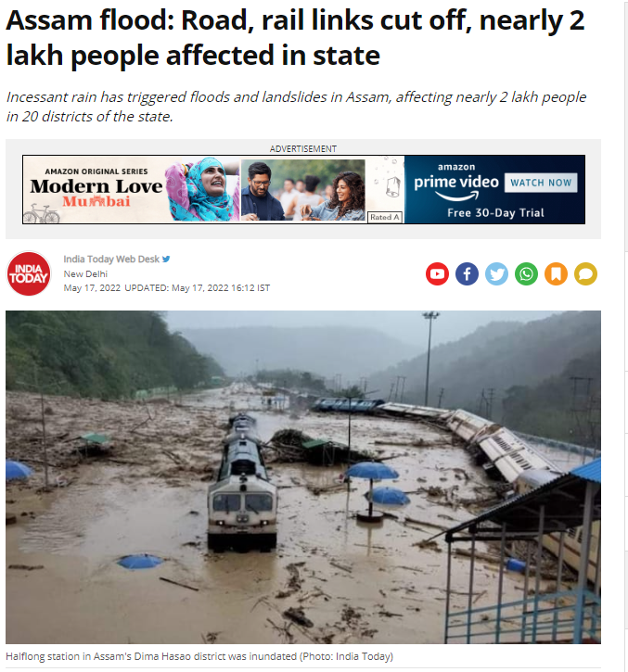Viewport: 628px width, 672px height.
Task: Click the Assam flood article headline
Action: click(x=295, y=38)
